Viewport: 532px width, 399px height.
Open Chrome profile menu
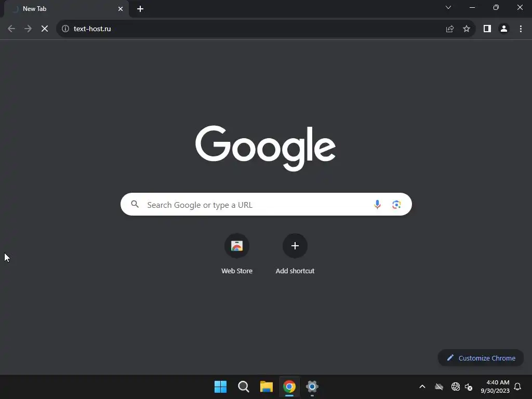[x=504, y=29]
